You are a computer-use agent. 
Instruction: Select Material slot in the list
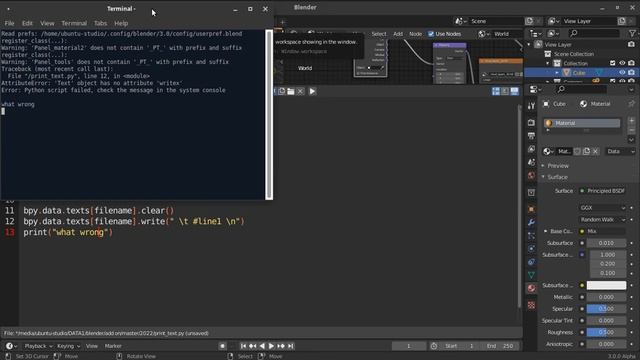tap(582, 123)
